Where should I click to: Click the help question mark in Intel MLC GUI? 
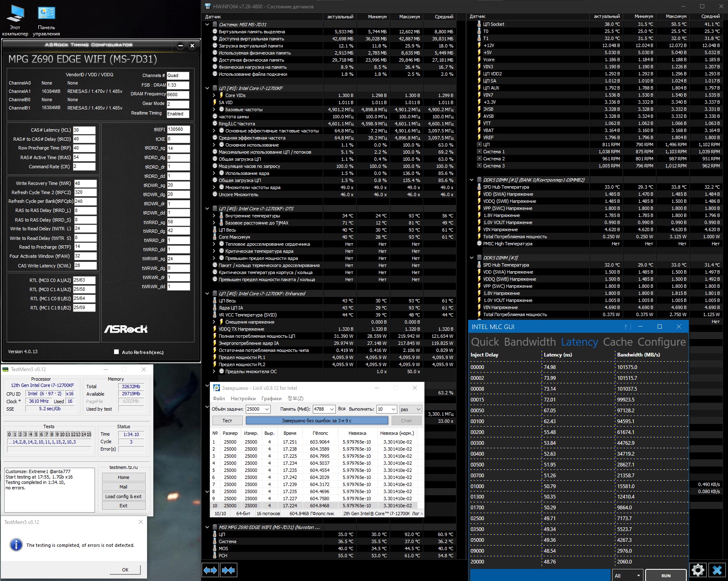(625, 327)
